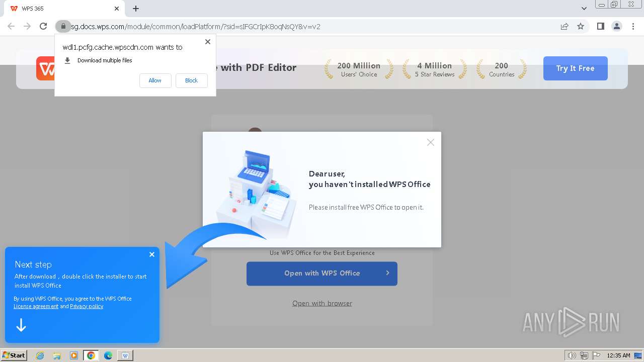
Task: Reload the current page
Action: tap(43, 26)
